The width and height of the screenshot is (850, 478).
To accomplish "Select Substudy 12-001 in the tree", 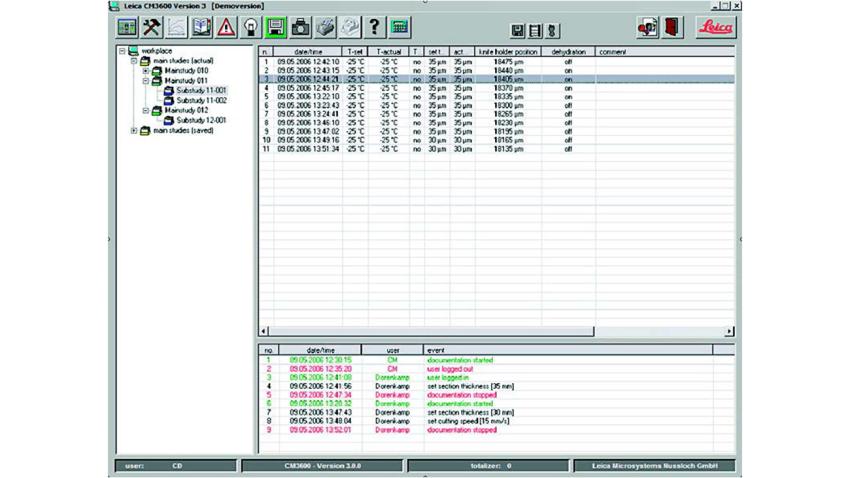I will click(202, 120).
